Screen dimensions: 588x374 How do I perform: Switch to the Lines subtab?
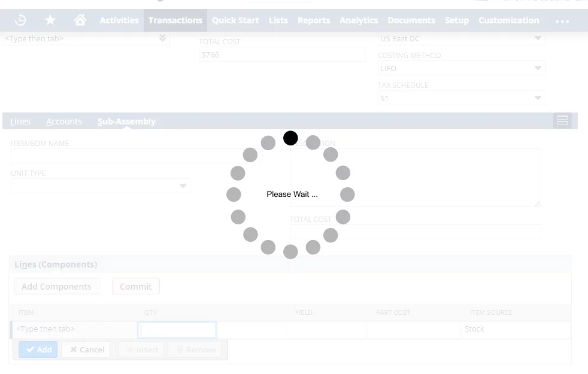pyautogui.click(x=20, y=121)
